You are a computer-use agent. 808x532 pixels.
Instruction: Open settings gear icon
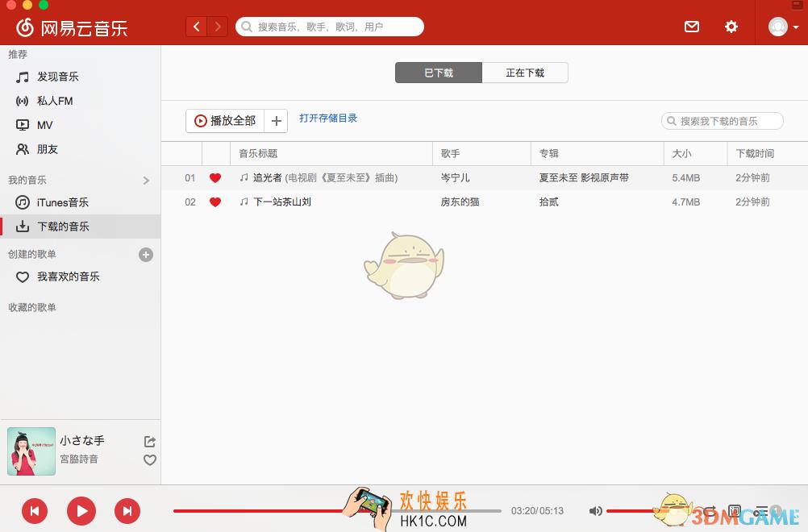point(731,27)
